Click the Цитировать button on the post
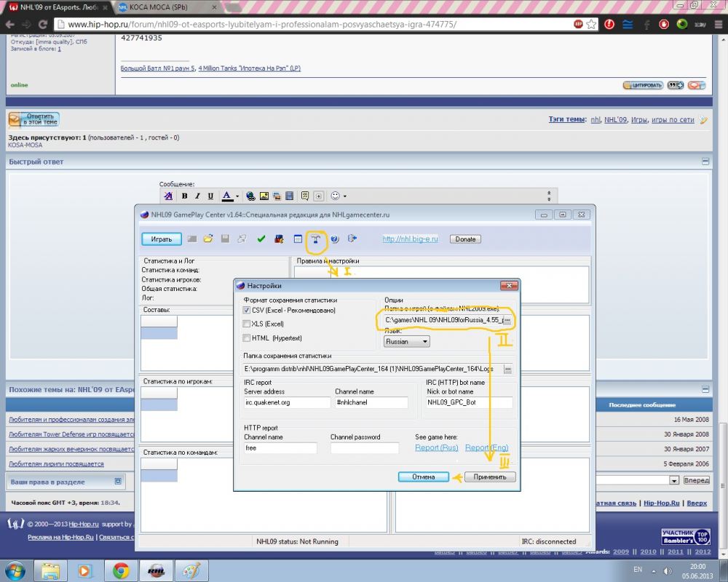This screenshot has width=728, height=582. click(x=643, y=85)
